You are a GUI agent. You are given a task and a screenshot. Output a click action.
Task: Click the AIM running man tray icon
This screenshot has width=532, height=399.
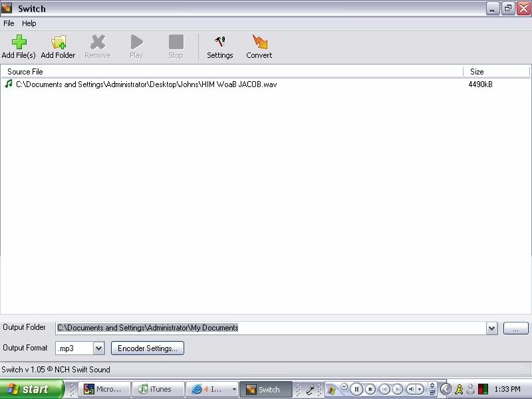459,389
